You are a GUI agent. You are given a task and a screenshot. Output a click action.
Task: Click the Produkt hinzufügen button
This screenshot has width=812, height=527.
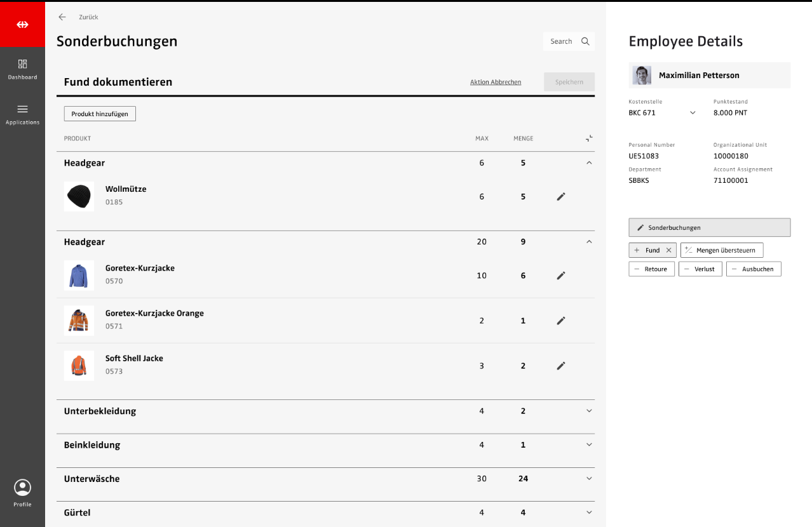pyautogui.click(x=100, y=114)
